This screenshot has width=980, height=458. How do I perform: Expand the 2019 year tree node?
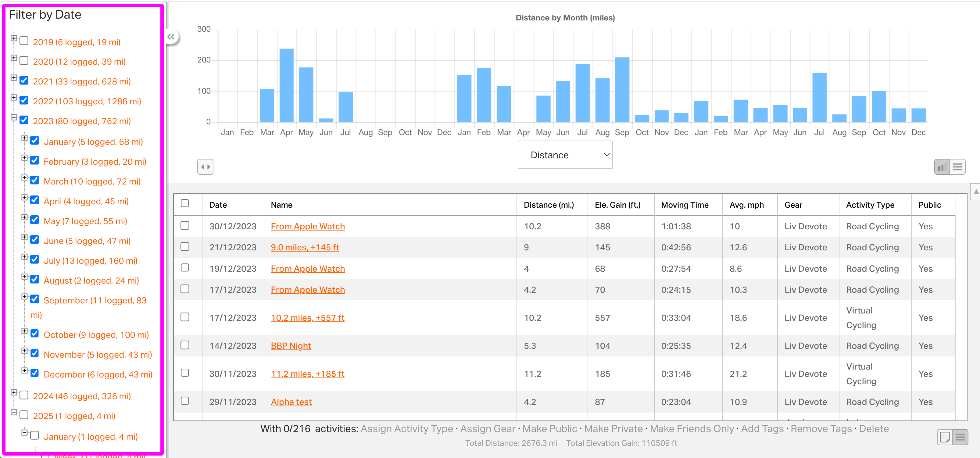click(14, 38)
